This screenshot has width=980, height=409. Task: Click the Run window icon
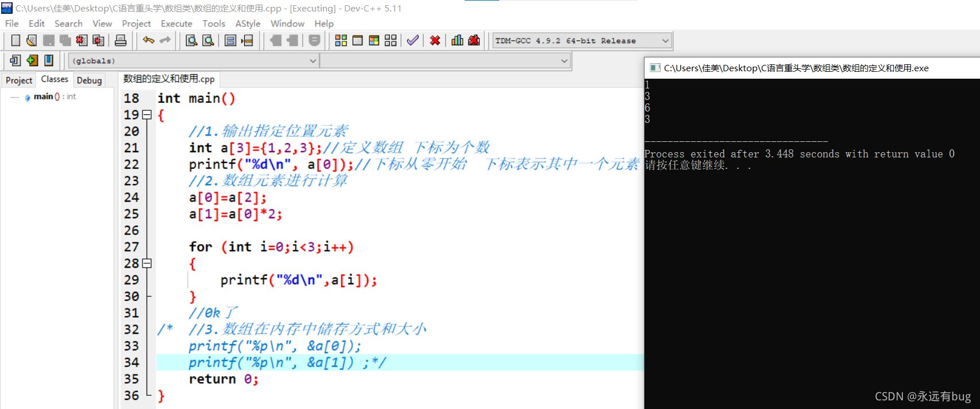click(357, 40)
